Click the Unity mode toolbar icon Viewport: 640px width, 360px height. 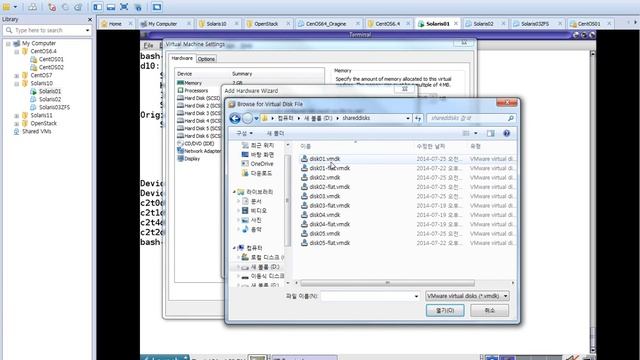click(138, 7)
